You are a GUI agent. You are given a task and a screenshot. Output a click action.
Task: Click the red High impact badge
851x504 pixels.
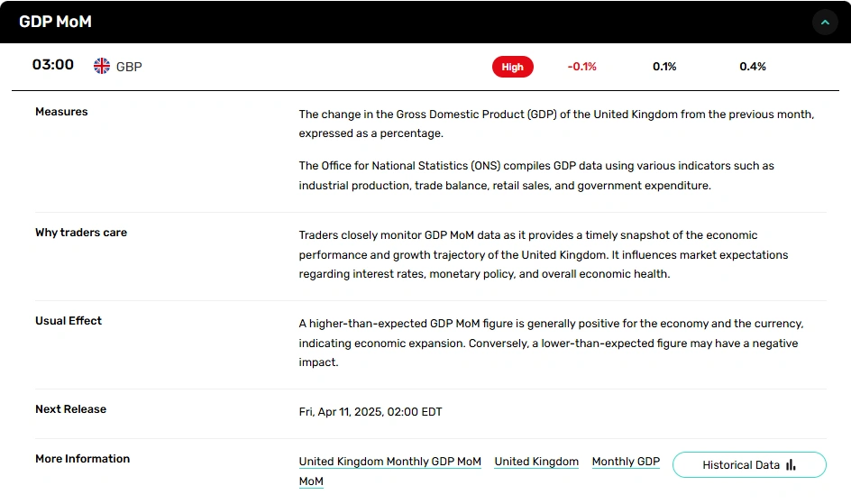pyautogui.click(x=512, y=67)
